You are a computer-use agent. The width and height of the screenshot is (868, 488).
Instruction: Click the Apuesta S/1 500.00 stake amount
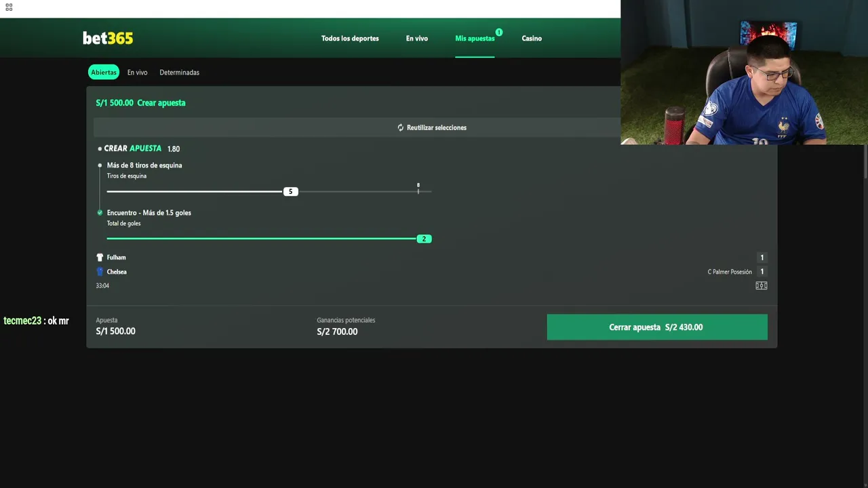(x=116, y=331)
